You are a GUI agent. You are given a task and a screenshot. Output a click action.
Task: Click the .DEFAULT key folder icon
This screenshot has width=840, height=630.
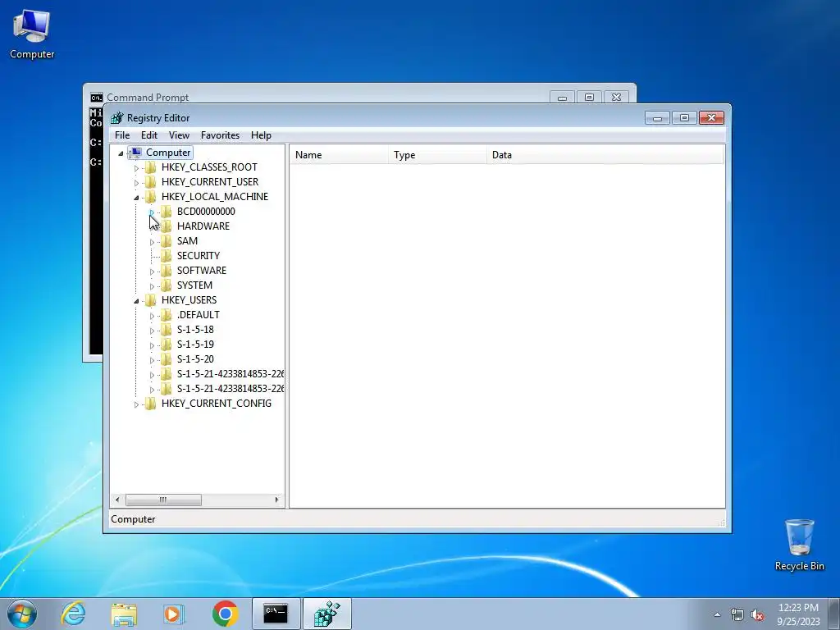click(167, 314)
